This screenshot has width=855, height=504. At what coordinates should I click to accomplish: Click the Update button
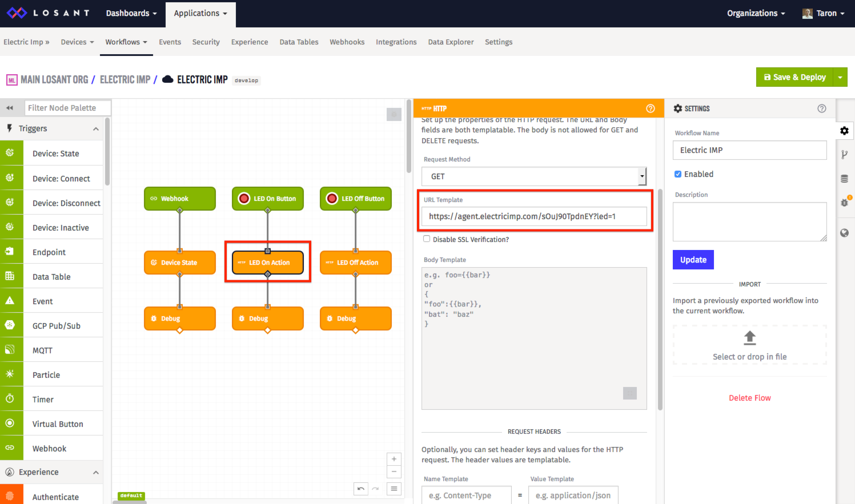click(693, 260)
